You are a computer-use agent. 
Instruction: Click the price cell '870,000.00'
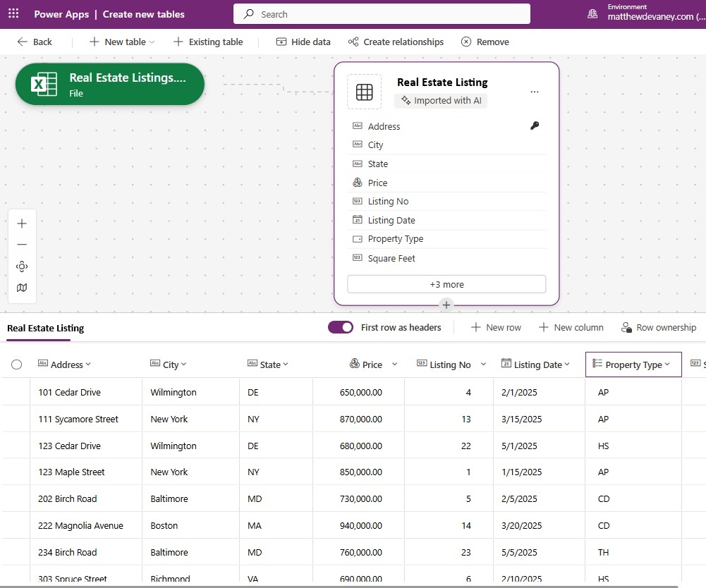click(x=360, y=419)
